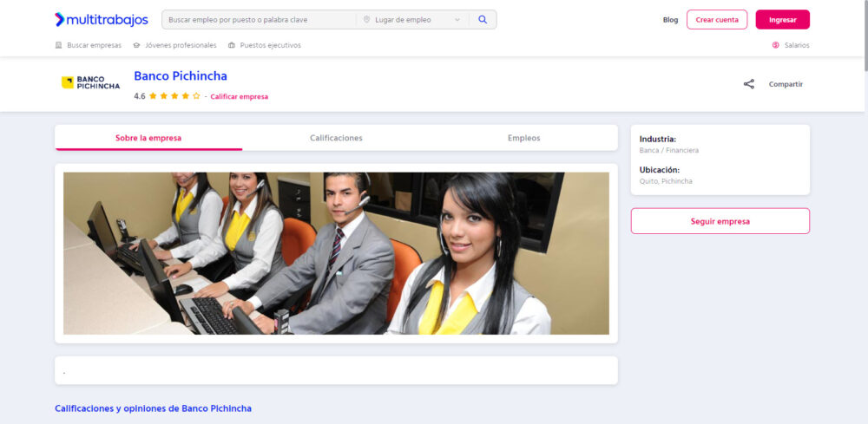
Task: Select the Sobre la empresa tab
Action: 148,138
